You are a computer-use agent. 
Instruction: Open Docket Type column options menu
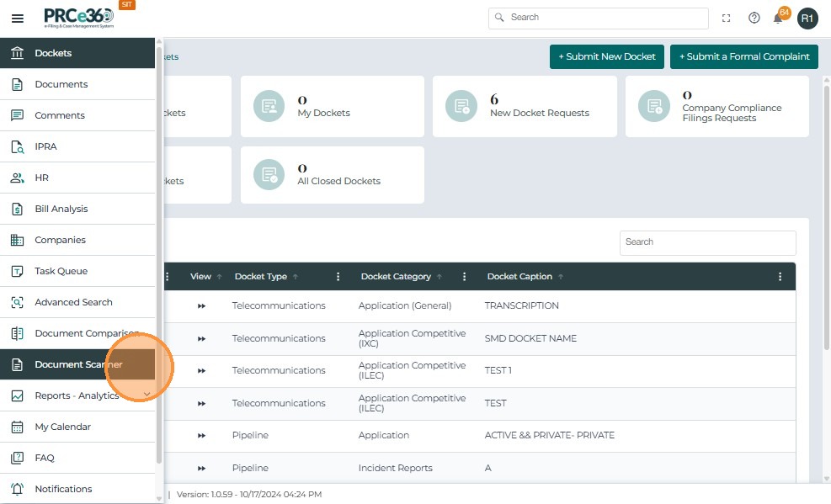tap(338, 277)
